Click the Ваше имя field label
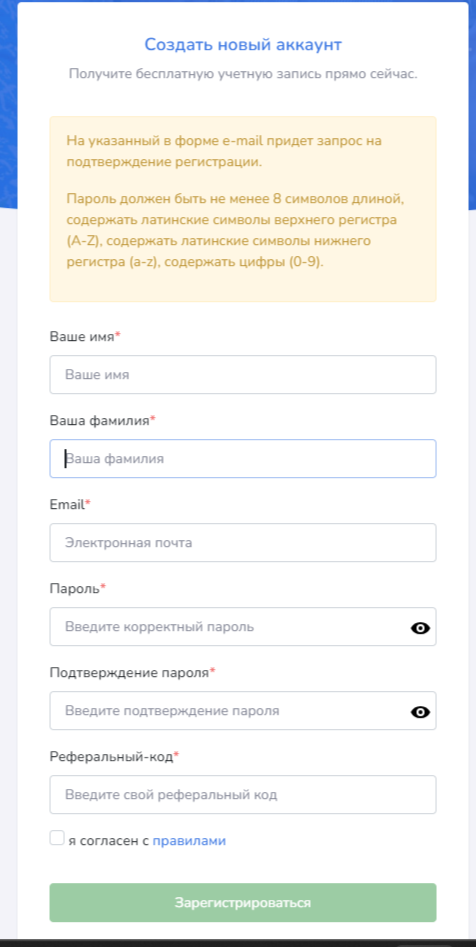The height and width of the screenshot is (947, 476). coord(85,337)
